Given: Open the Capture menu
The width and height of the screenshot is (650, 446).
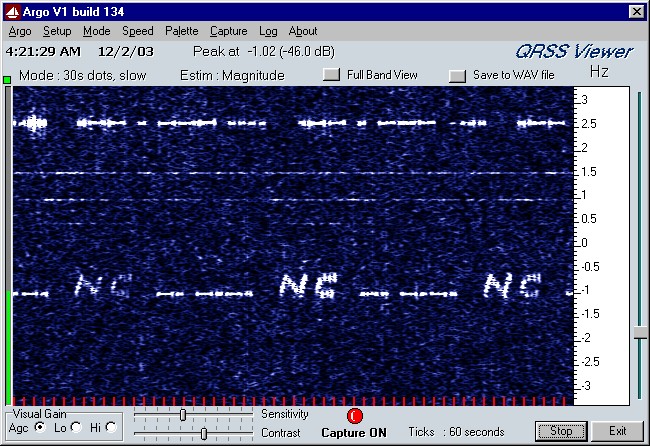Looking at the screenshot, I should [x=228, y=31].
